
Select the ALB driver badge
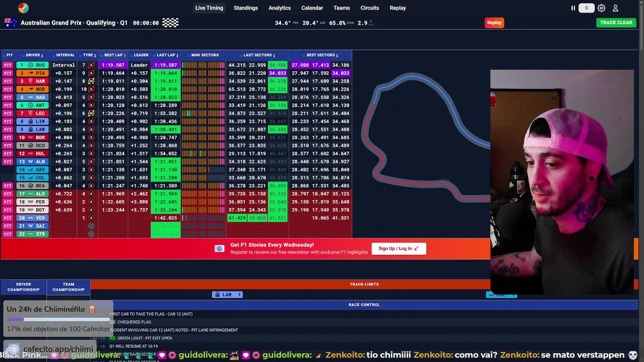click(x=33, y=161)
